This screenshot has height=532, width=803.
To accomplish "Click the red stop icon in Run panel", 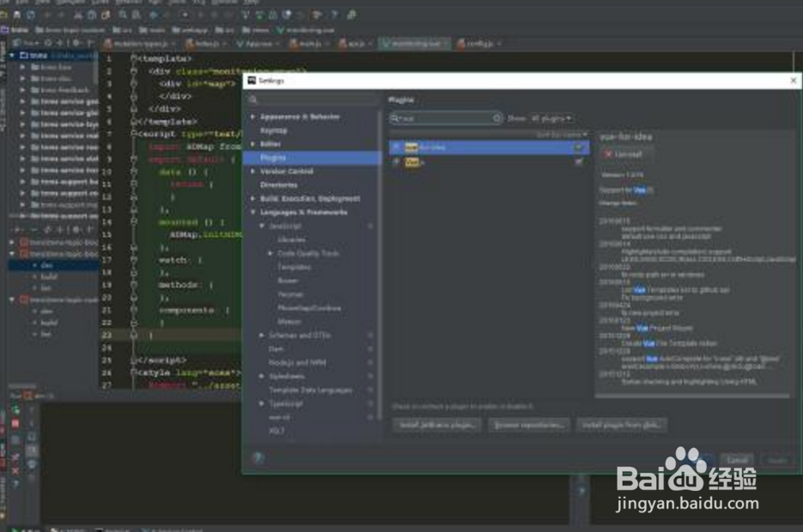I will click(15, 424).
